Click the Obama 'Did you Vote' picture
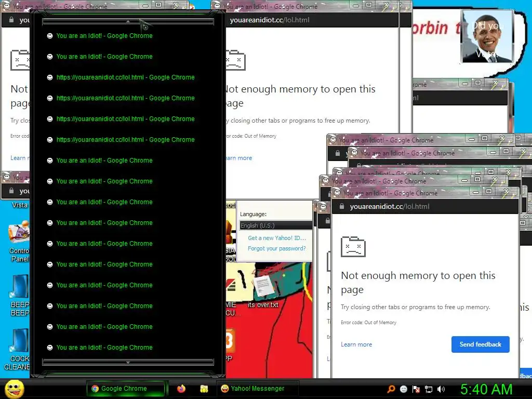This screenshot has width=532, height=399. pyautogui.click(x=487, y=36)
